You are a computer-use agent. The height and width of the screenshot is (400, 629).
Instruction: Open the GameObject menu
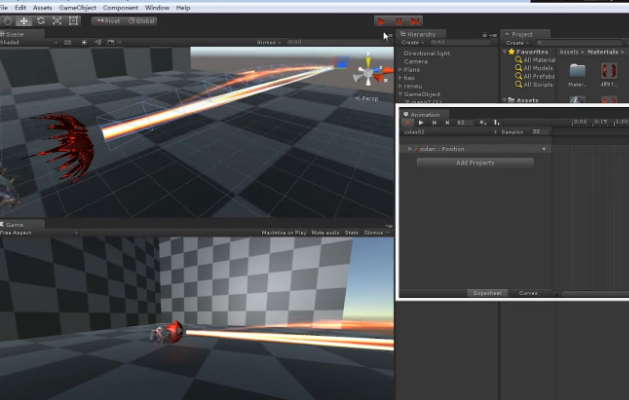(x=77, y=8)
